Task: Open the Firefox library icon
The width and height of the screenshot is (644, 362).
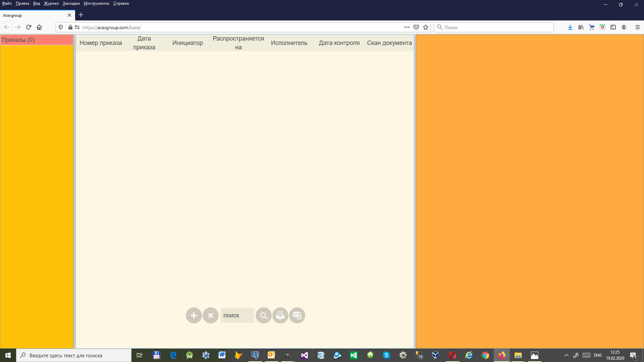Action: pos(581,27)
